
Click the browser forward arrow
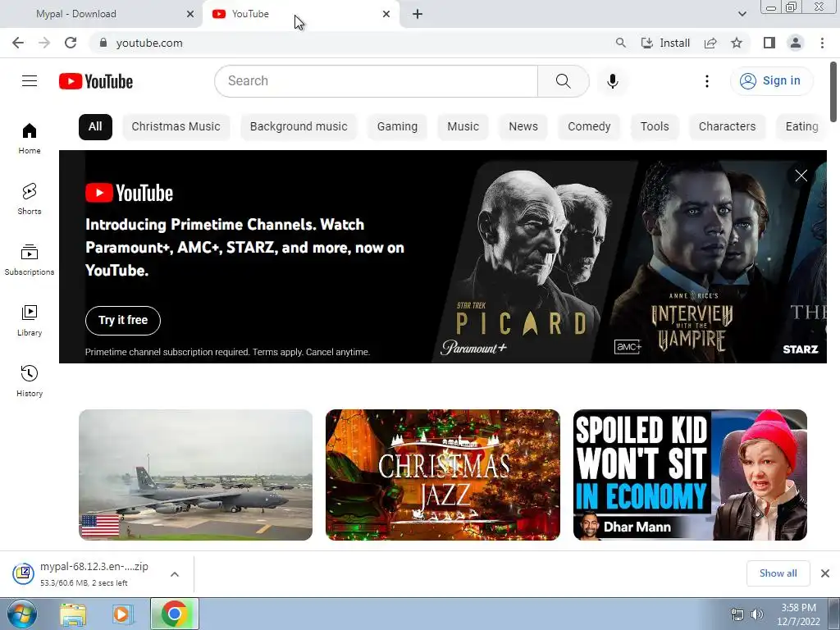point(44,43)
